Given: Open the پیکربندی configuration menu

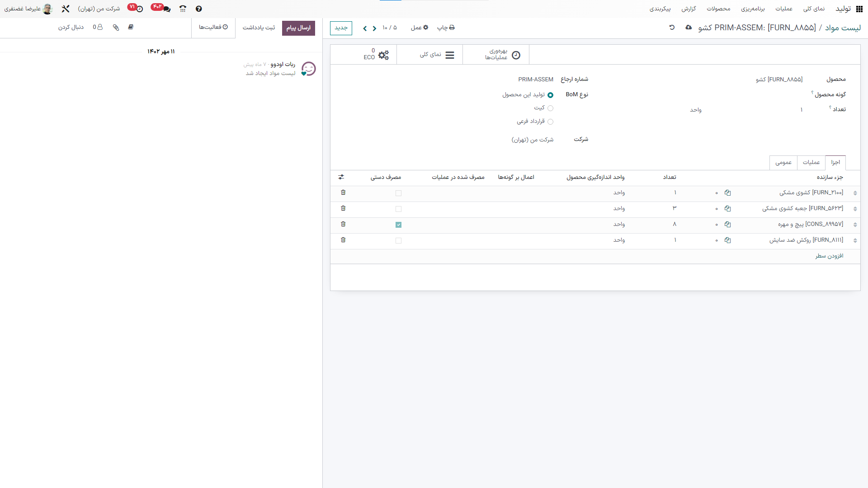Looking at the screenshot, I should [x=660, y=9].
